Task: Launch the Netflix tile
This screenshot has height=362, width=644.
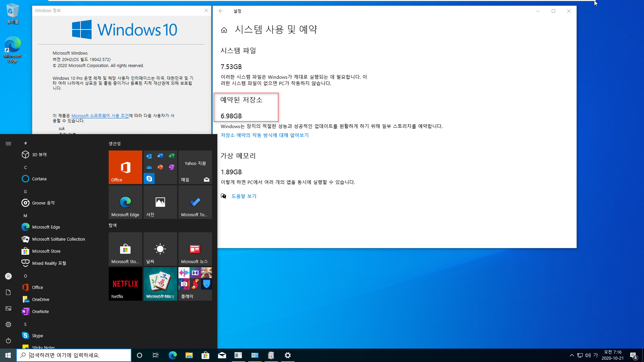Action: 125,284
